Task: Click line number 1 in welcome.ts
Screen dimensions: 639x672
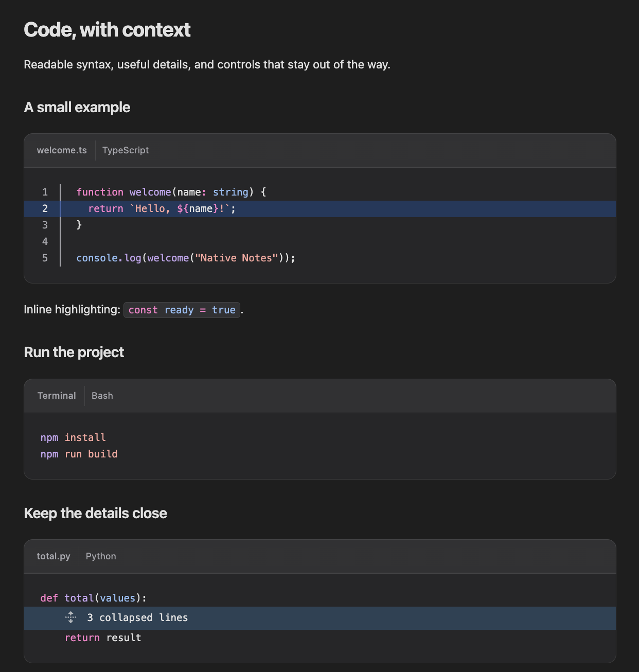Action: click(x=45, y=192)
